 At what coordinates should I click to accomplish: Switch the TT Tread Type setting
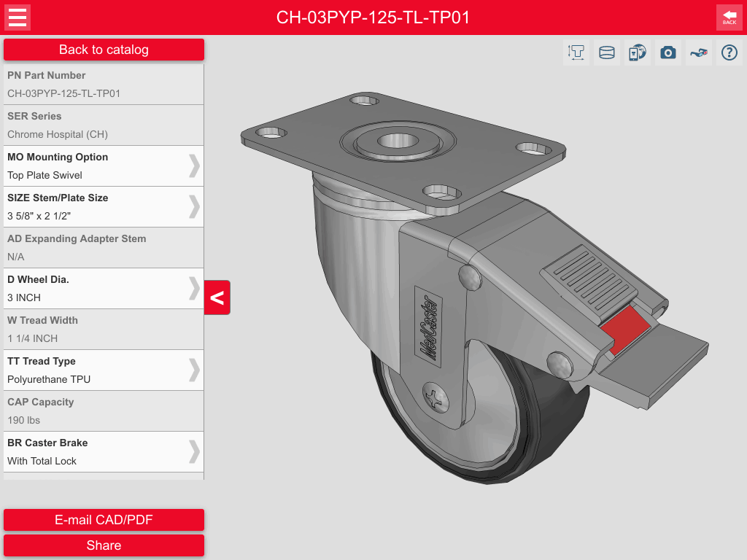click(x=104, y=370)
